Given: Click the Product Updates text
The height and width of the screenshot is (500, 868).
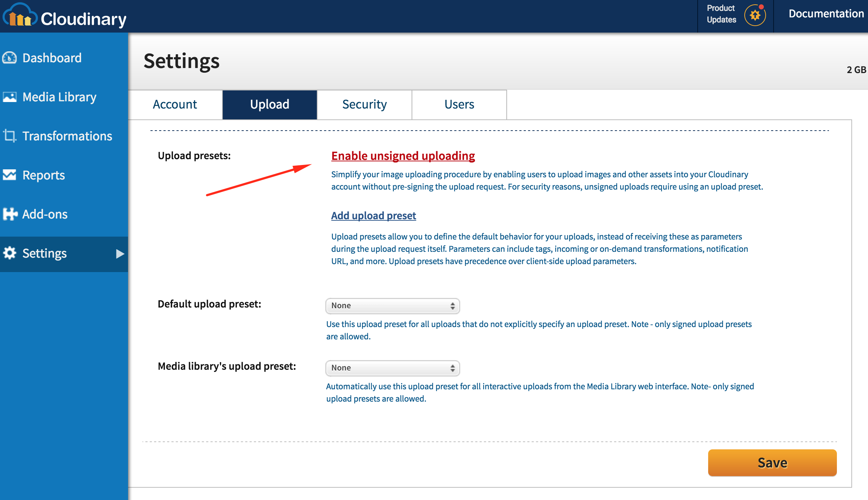Looking at the screenshot, I should 721,14.
